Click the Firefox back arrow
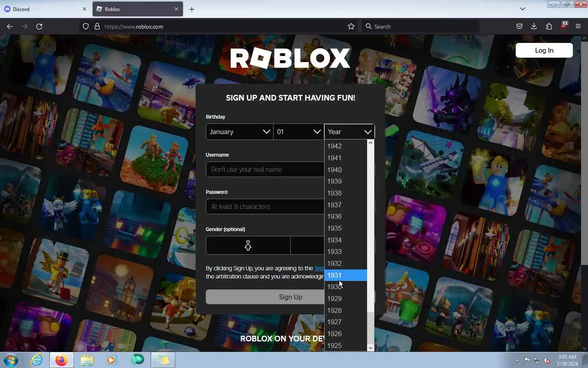The image size is (588, 368). (x=10, y=26)
